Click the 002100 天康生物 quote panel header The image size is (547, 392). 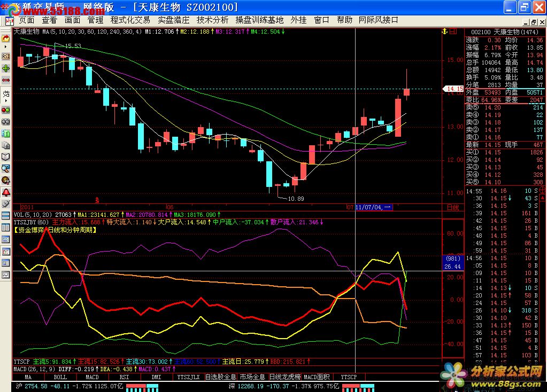click(x=505, y=32)
